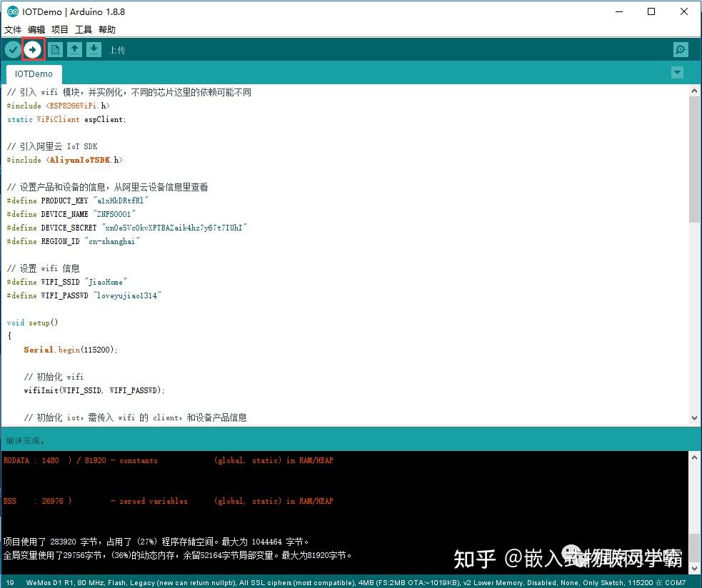Click the 上传 label next to the toolbar
This screenshot has height=588, width=702.
119,49
